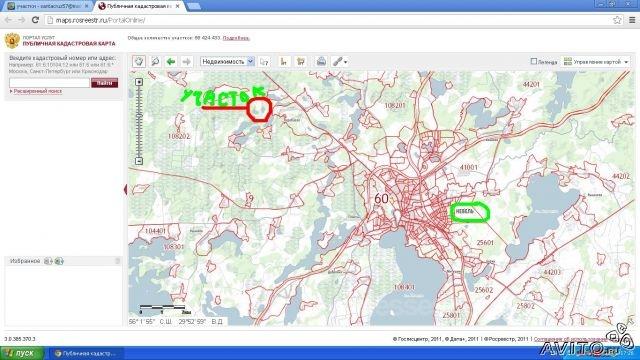The width and height of the screenshot is (640, 360).
Task: Toggle the Легенда checkbox
Action: tap(534, 61)
